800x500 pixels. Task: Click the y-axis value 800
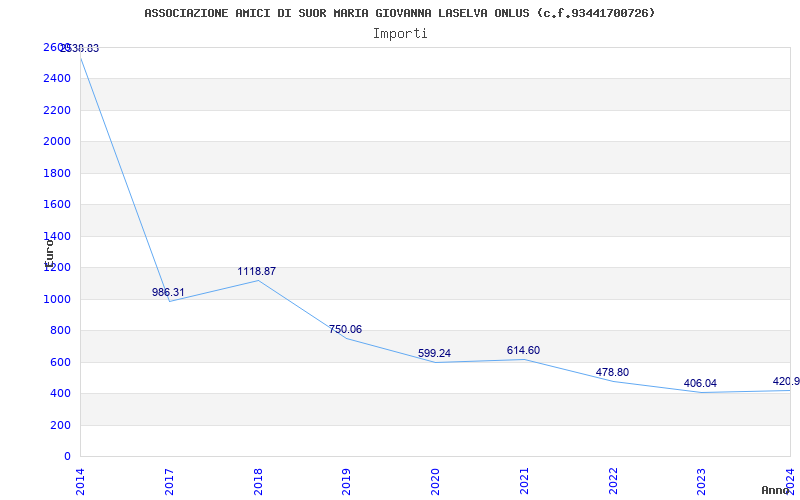point(60,331)
